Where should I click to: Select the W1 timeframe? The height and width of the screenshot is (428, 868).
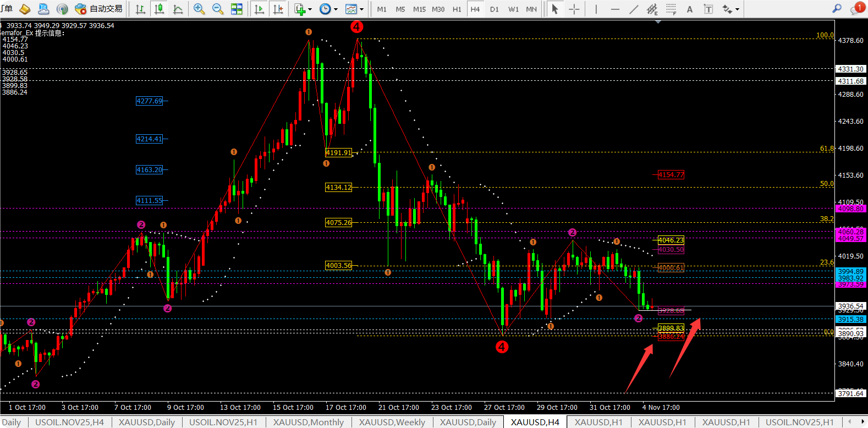(x=513, y=9)
